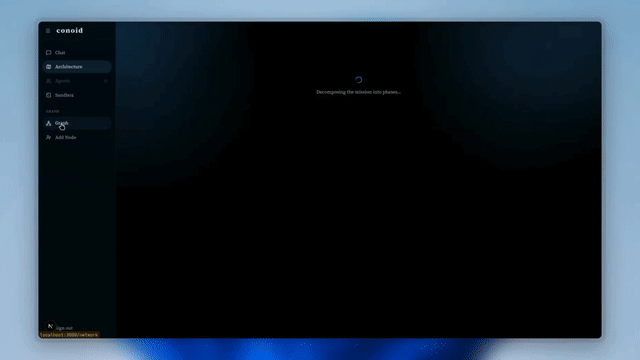Screen dimensions: 640x360
Task: Click the Graph network icon
Action: 49,123
